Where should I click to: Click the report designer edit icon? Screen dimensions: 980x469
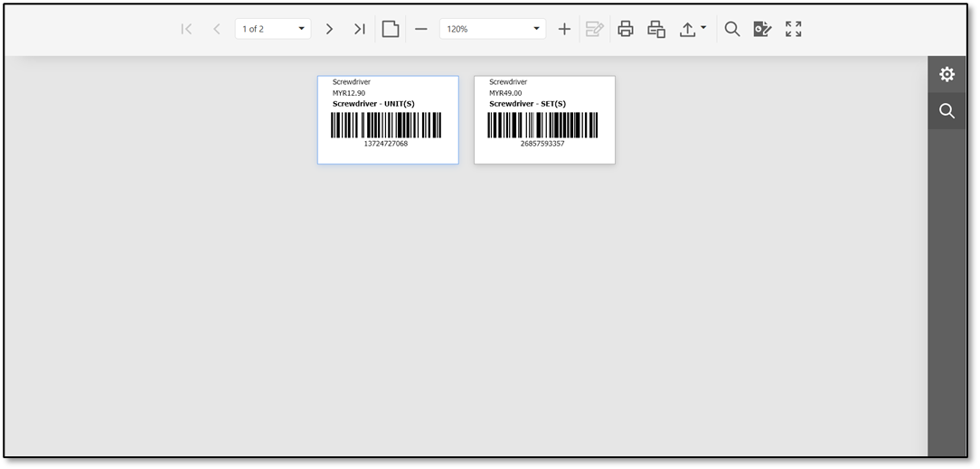[762, 29]
